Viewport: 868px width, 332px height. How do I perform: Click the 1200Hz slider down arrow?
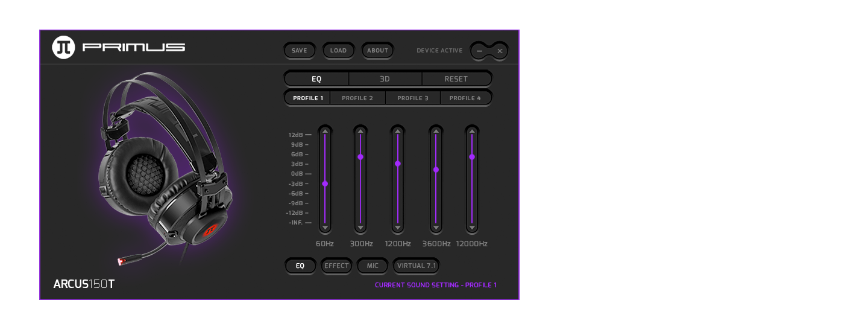[398, 228]
